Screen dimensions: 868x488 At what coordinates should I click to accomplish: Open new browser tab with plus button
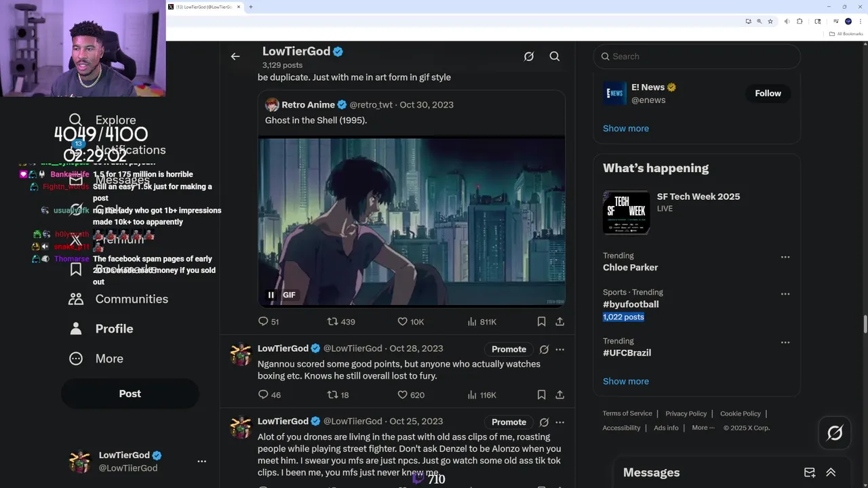(x=251, y=7)
